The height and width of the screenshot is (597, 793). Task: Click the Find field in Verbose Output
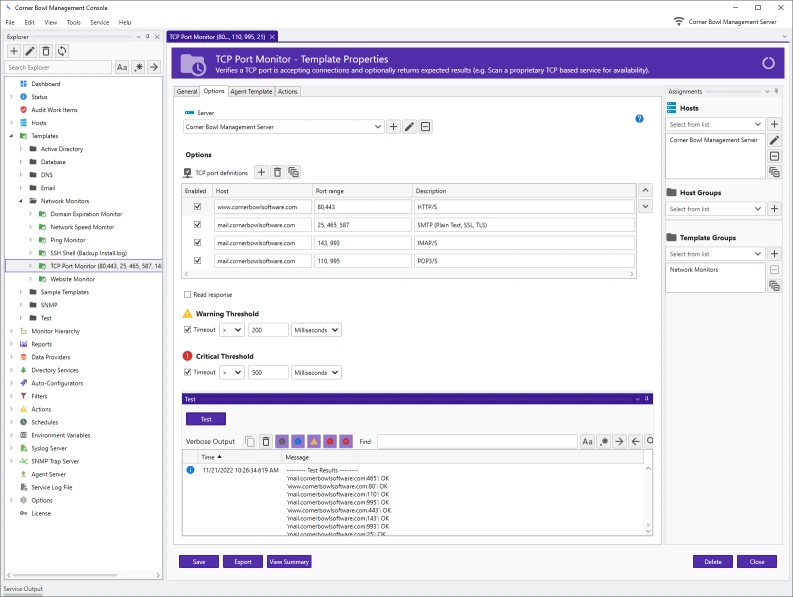(477, 442)
